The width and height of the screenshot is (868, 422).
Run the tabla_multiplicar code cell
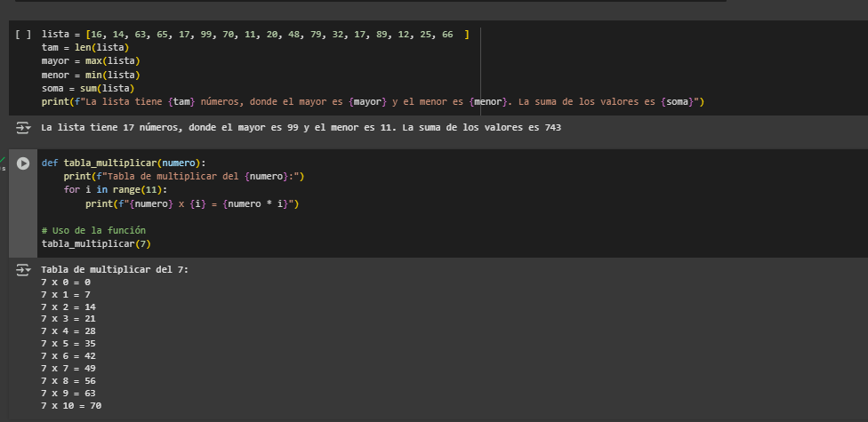(x=23, y=163)
